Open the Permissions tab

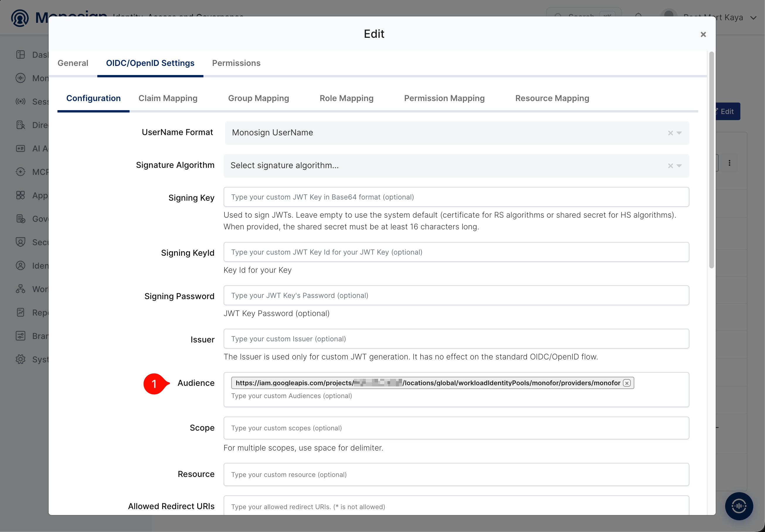click(236, 63)
